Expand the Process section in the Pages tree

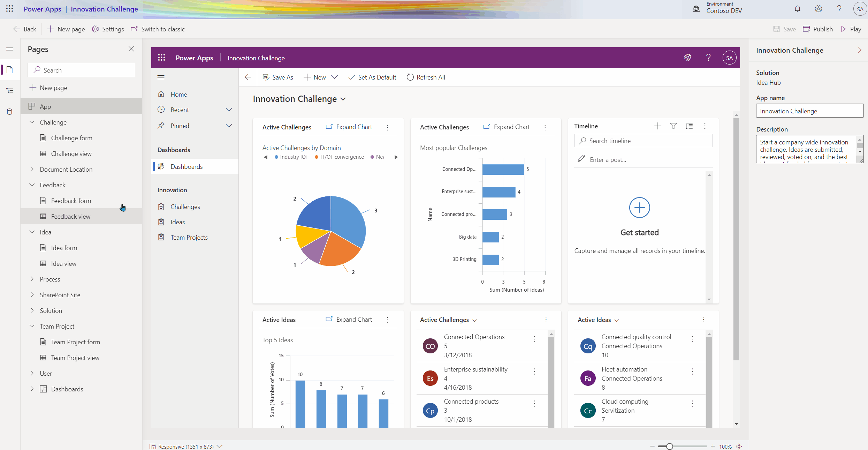pyautogui.click(x=32, y=279)
